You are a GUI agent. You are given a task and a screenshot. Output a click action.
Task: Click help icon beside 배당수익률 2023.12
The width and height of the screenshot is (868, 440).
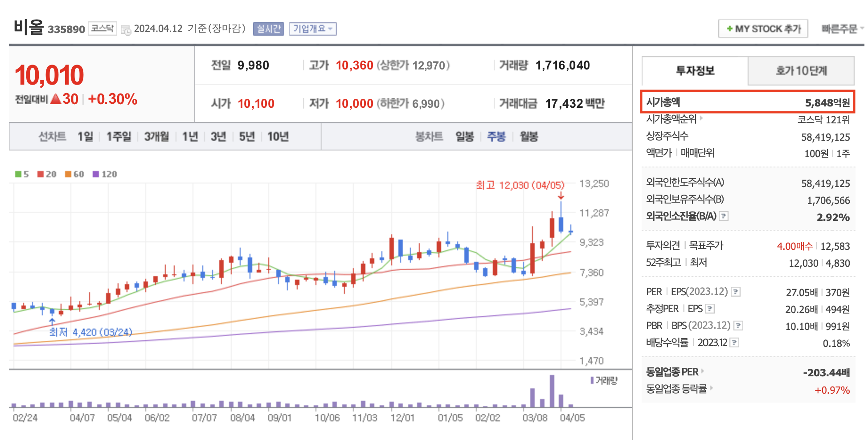point(733,342)
